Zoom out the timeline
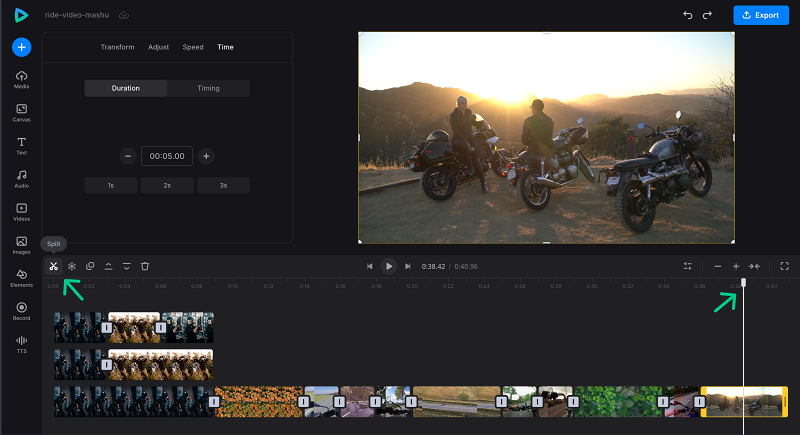The image size is (800, 435). click(x=718, y=266)
